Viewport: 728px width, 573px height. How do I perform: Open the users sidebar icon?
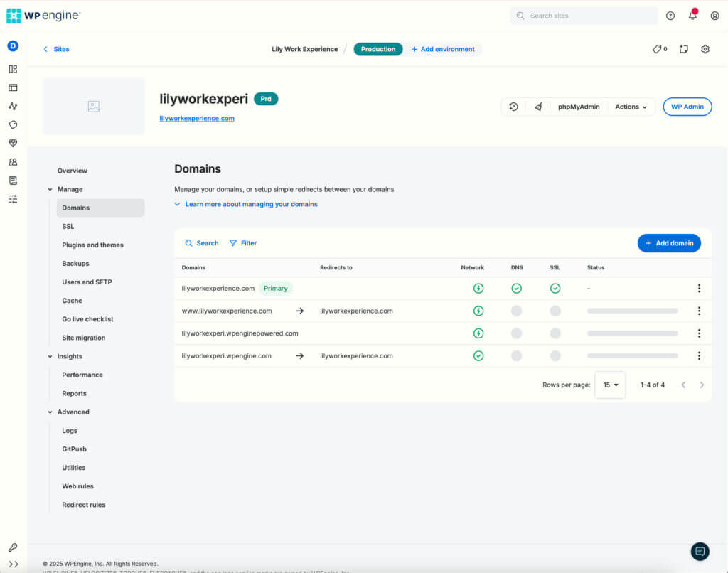point(13,162)
